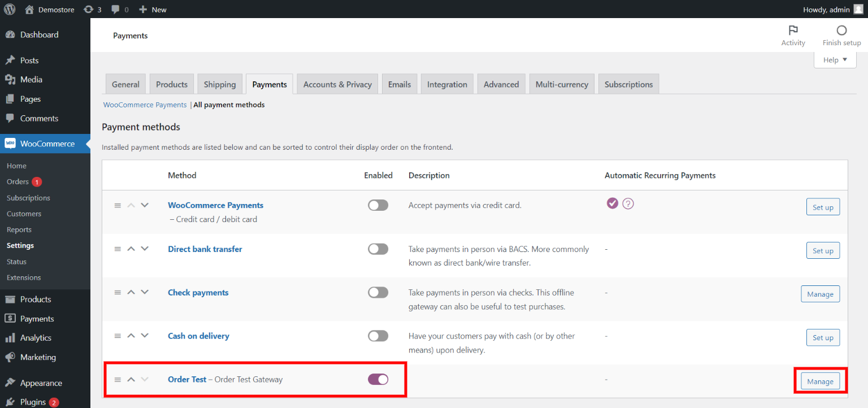
Task: Click the recurring payments help question icon
Action: pos(628,203)
